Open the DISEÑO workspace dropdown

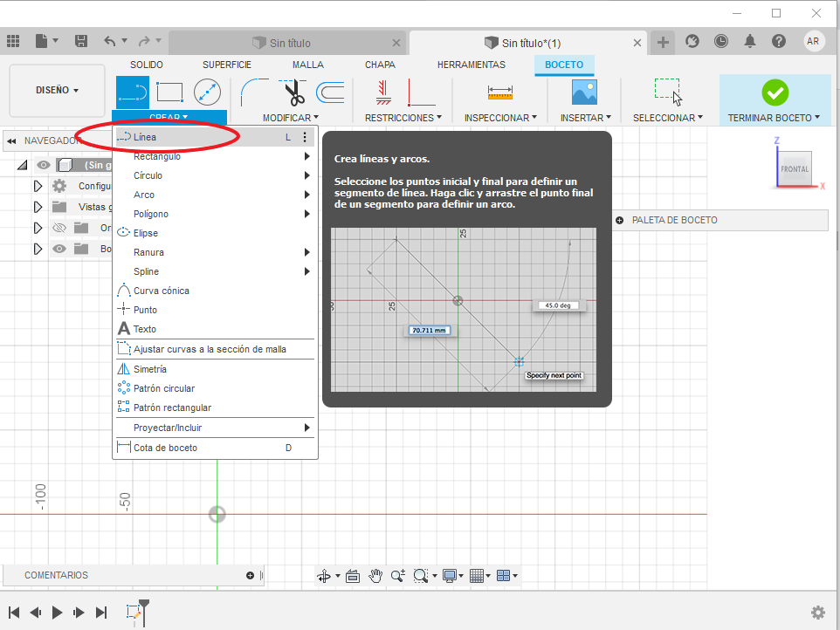click(58, 90)
